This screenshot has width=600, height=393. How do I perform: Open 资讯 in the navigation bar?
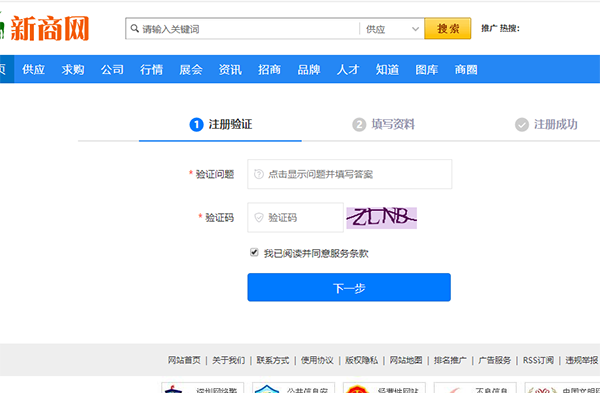tap(230, 69)
